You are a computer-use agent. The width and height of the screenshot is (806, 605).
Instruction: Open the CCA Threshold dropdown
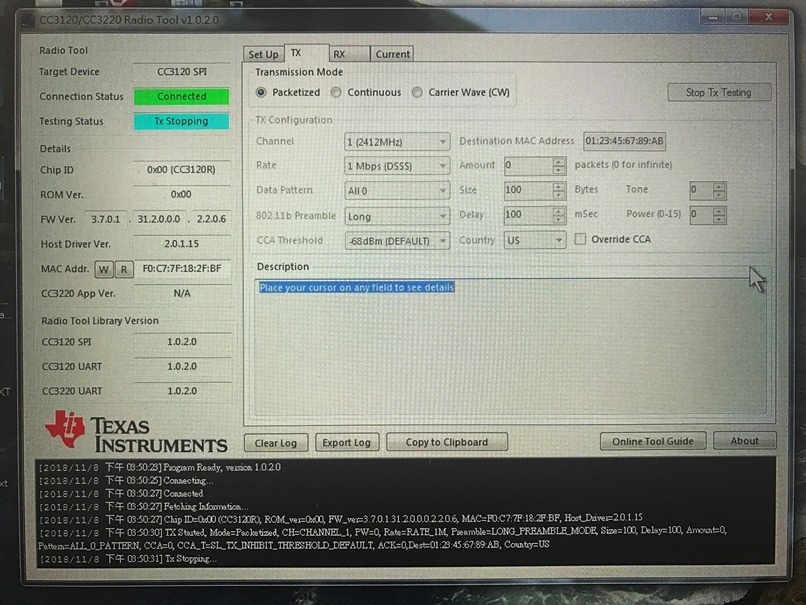tap(397, 241)
